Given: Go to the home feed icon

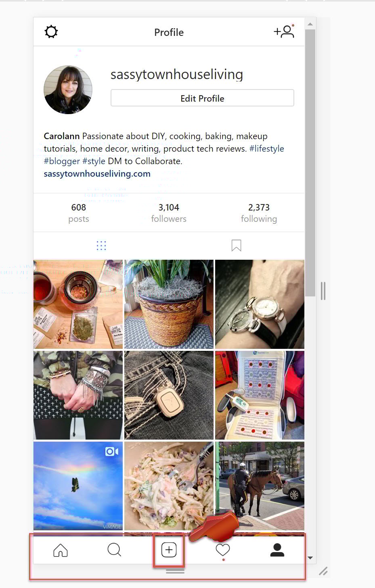Looking at the screenshot, I should click(x=61, y=550).
